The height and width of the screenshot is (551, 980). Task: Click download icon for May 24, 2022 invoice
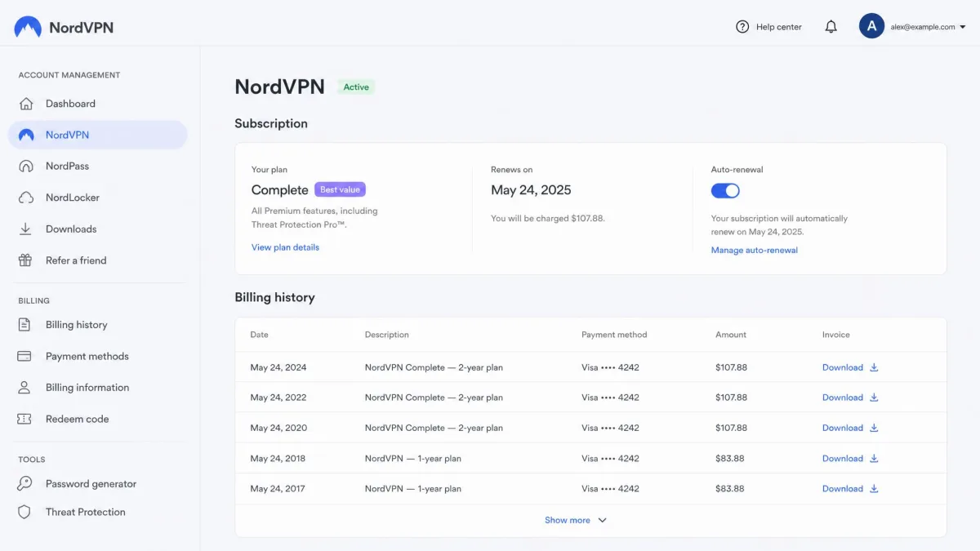[x=874, y=398]
